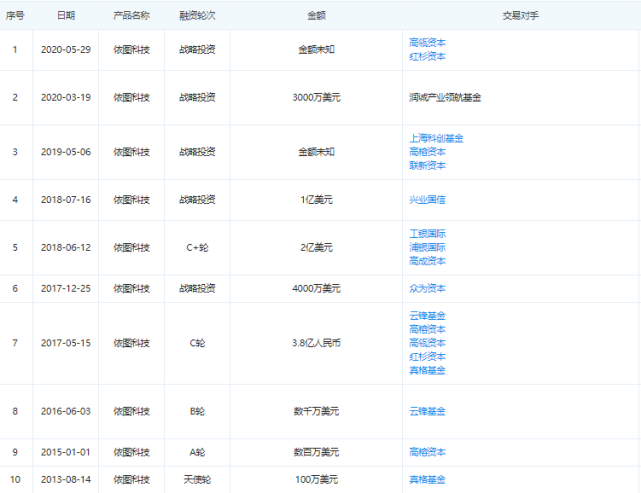Open 高榕资本 link in the 2017-05-15 row
This screenshot has height=493, width=641.
pyautogui.click(x=427, y=329)
